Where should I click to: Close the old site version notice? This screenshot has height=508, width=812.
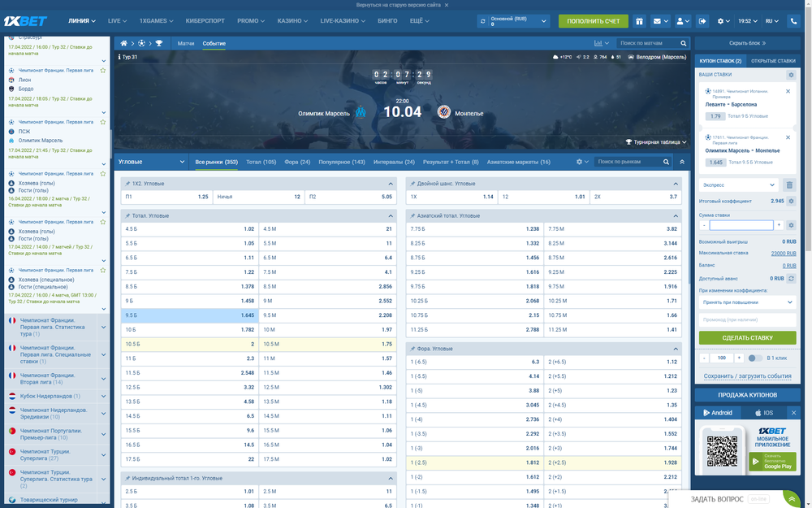point(447,5)
